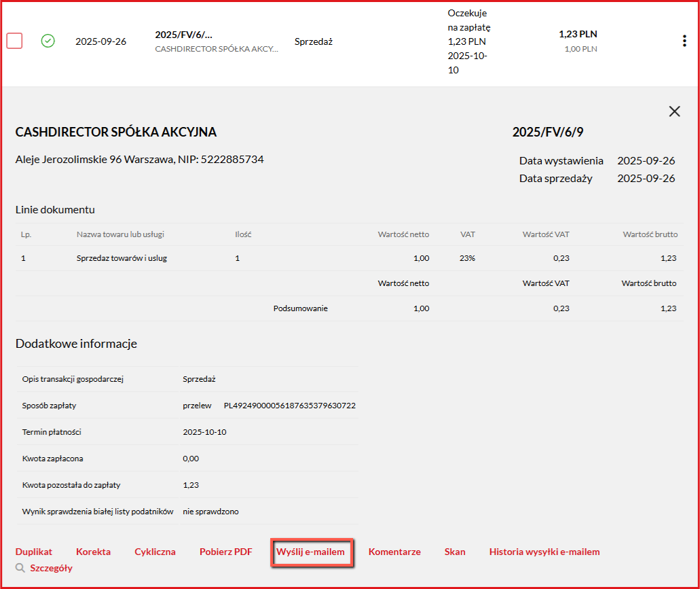Click Wyślij e-mailem
Viewport: 700px width, 589px height.
pos(311,552)
